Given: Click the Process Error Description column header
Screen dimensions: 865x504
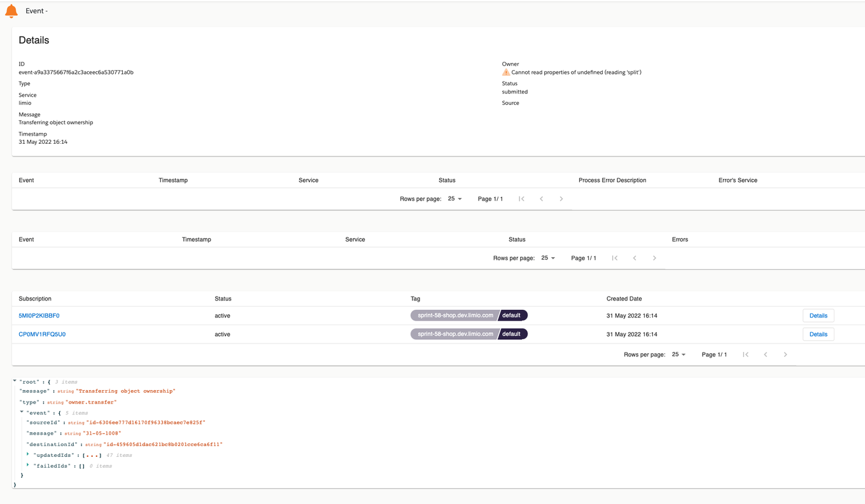Looking at the screenshot, I should pyautogui.click(x=612, y=180).
